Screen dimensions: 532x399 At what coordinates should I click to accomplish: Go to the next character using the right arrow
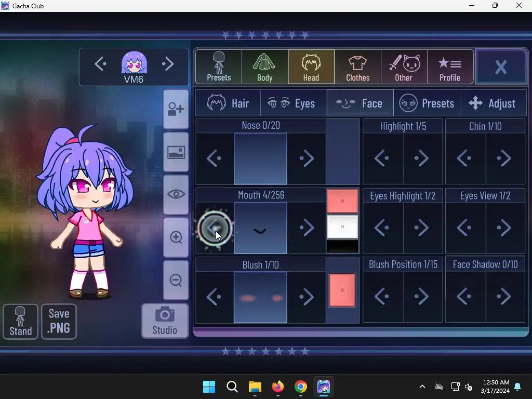click(168, 63)
